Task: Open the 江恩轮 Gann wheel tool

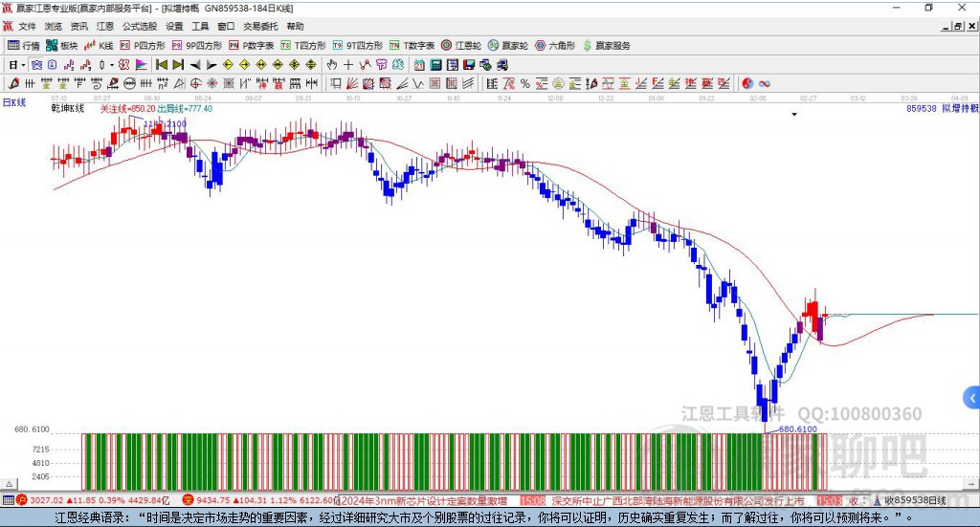Action: coord(461,45)
